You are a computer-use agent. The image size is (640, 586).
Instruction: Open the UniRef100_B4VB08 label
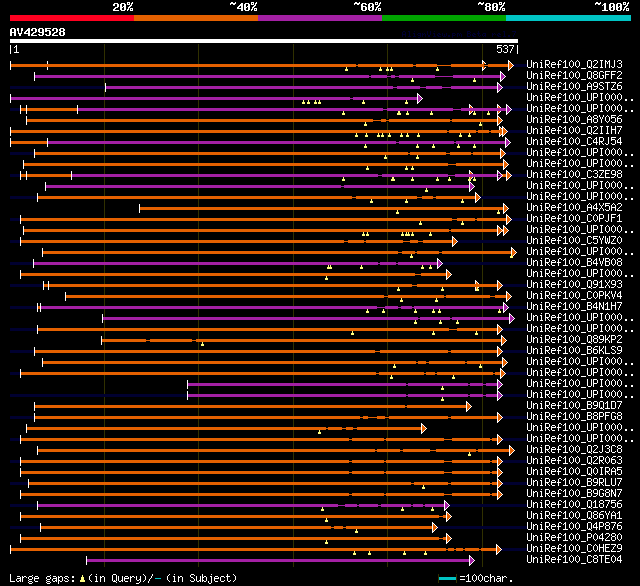pos(574,263)
